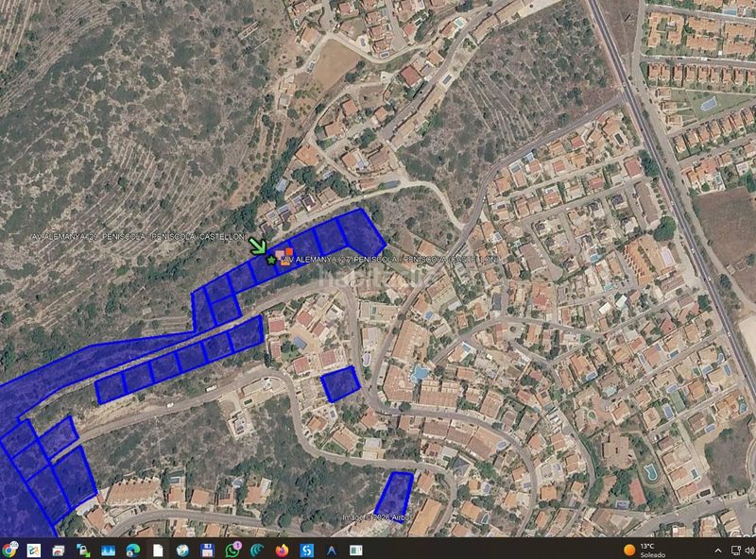Viewport: 756px width, 559px height.
Task: Open the 13°C Soleado weather widget
Action: pyautogui.click(x=644, y=551)
